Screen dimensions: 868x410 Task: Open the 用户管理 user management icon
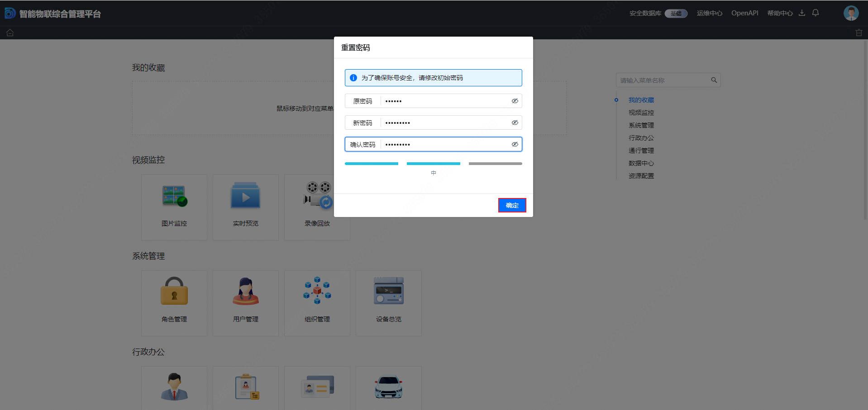click(245, 292)
